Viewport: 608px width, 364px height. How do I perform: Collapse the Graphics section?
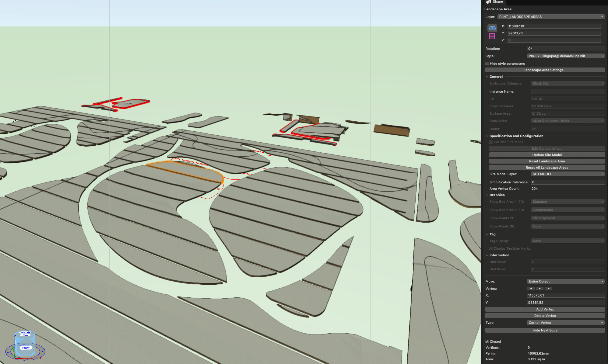click(487, 195)
